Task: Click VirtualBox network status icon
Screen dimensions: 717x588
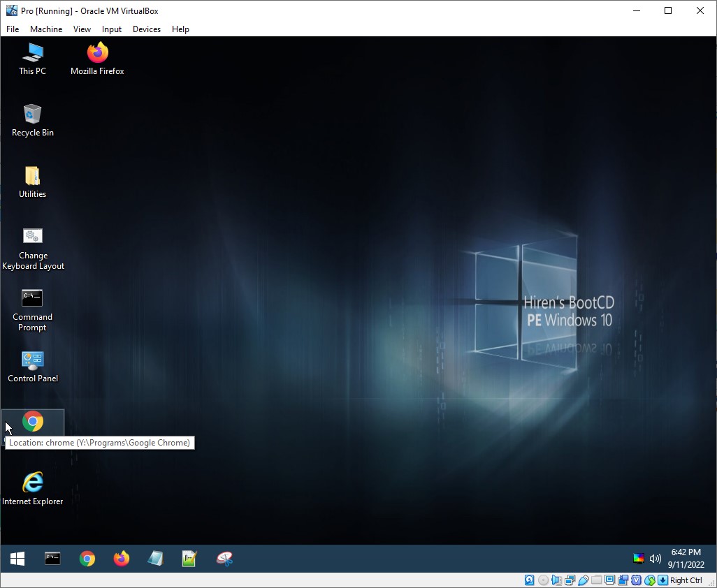Action: tap(570, 580)
